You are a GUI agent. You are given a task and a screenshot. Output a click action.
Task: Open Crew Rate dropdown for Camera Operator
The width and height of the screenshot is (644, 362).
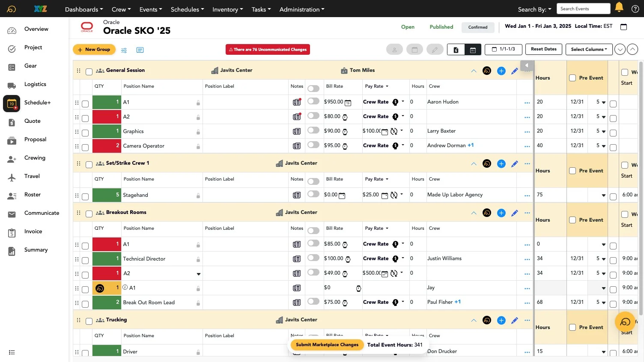403,145
